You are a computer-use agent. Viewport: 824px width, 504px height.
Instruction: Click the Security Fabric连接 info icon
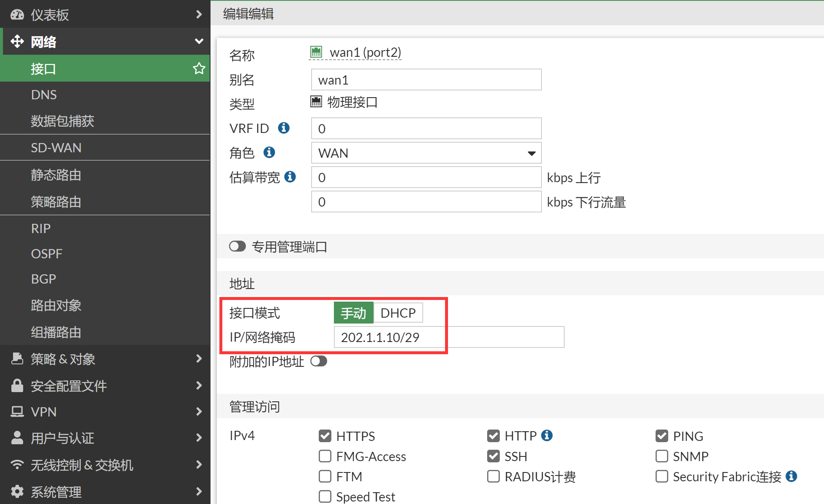(x=792, y=476)
